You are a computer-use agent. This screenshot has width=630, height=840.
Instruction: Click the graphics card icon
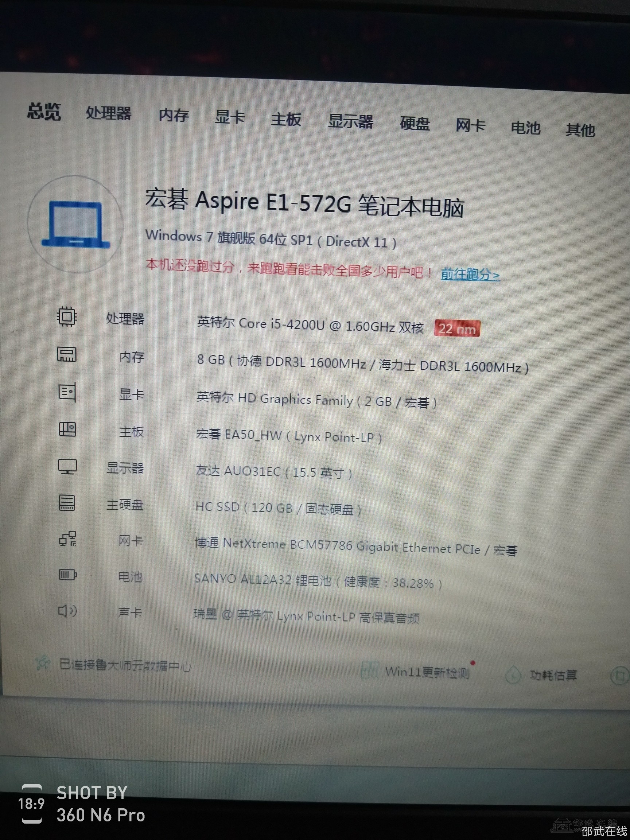click(x=67, y=392)
